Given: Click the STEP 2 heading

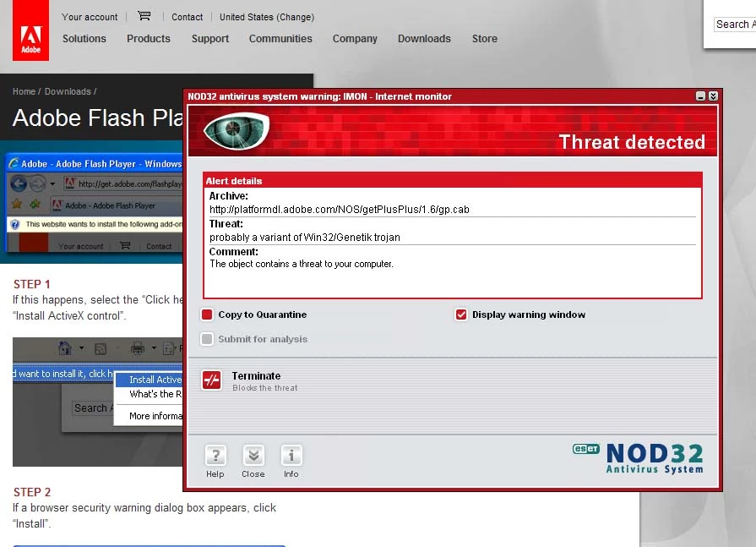Looking at the screenshot, I should pyautogui.click(x=32, y=492).
